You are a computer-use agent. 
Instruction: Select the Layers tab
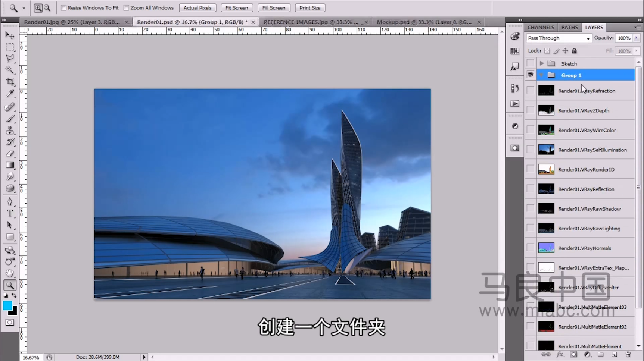click(x=594, y=27)
